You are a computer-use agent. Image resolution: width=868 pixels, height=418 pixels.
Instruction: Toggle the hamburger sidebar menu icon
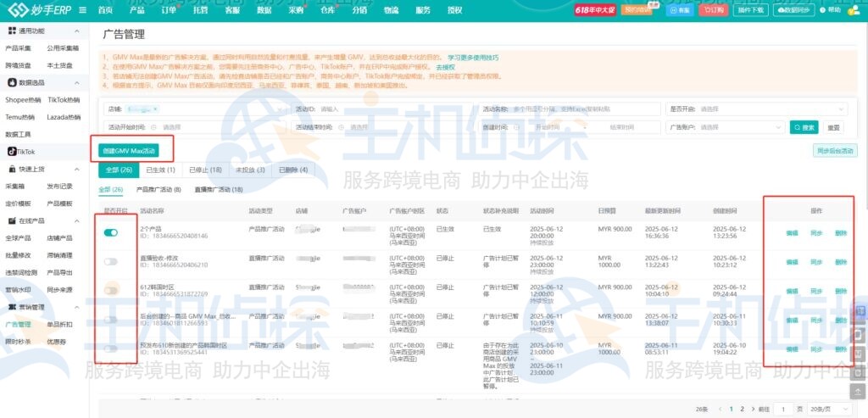(x=82, y=10)
